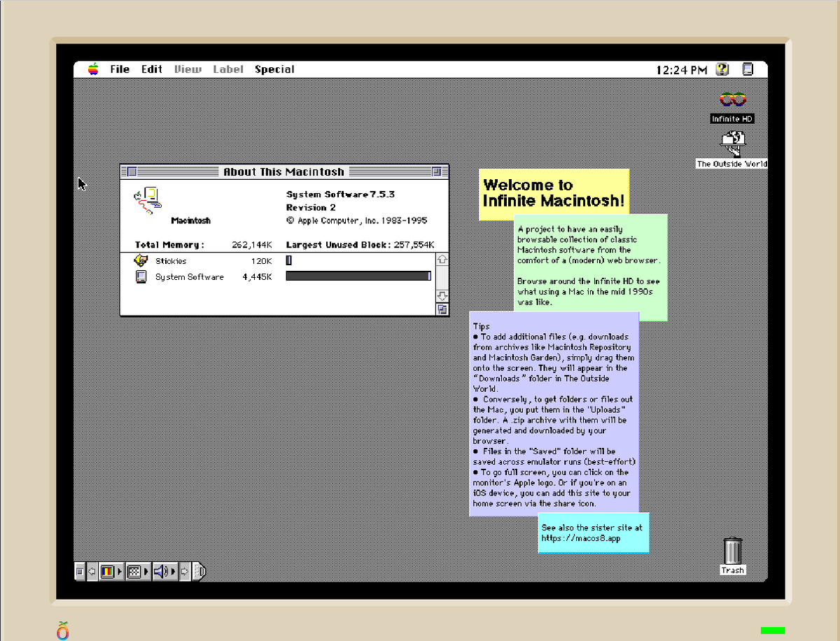Click the Control Strip right scroll arrow
Screen dimensions: 840x641
click(185, 572)
